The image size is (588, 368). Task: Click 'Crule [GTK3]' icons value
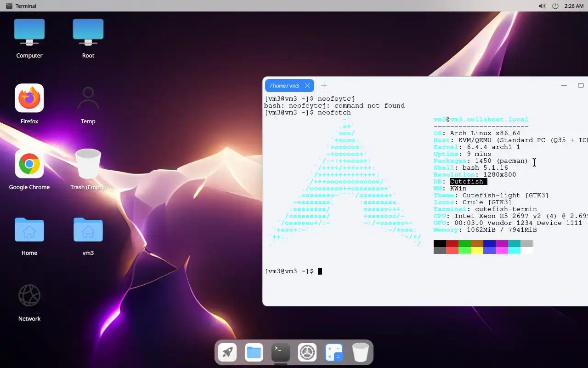coord(487,202)
